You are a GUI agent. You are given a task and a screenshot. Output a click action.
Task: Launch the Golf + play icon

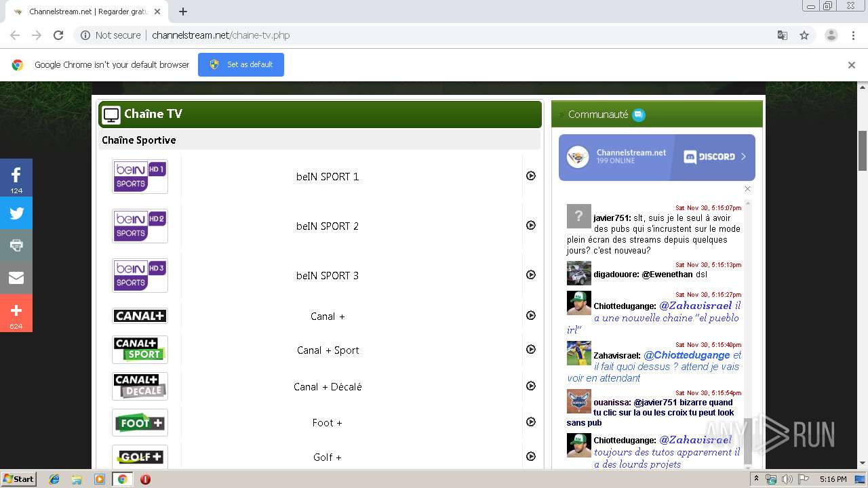point(531,456)
